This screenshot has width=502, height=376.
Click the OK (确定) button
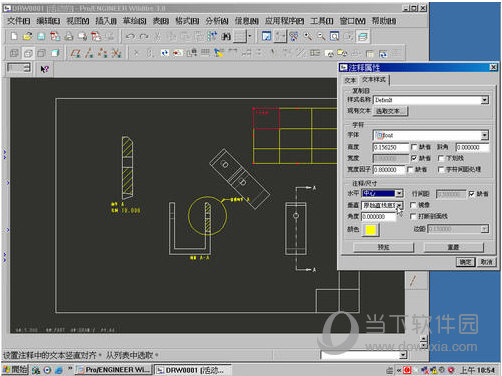point(466,262)
